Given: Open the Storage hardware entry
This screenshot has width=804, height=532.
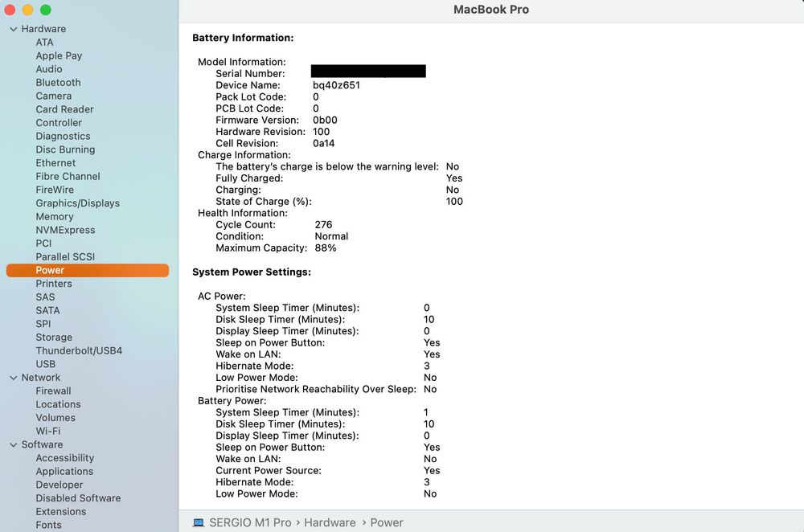Looking at the screenshot, I should point(54,338).
